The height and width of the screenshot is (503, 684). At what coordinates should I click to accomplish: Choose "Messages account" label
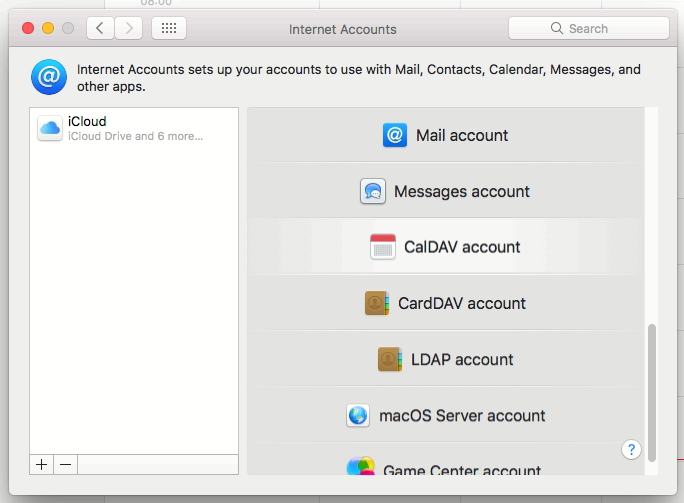(x=462, y=192)
